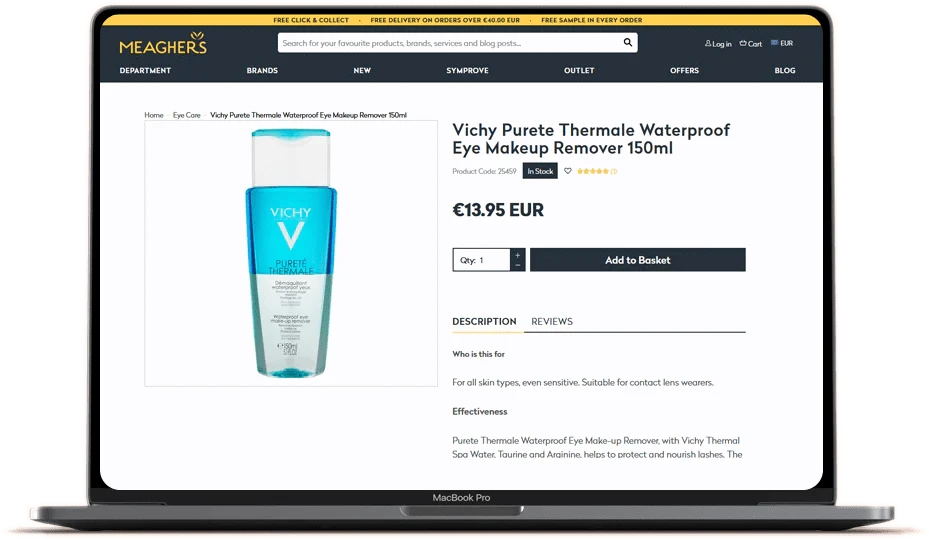The width and height of the screenshot is (929, 540).
Task: Open the Offers menu item
Action: (684, 71)
